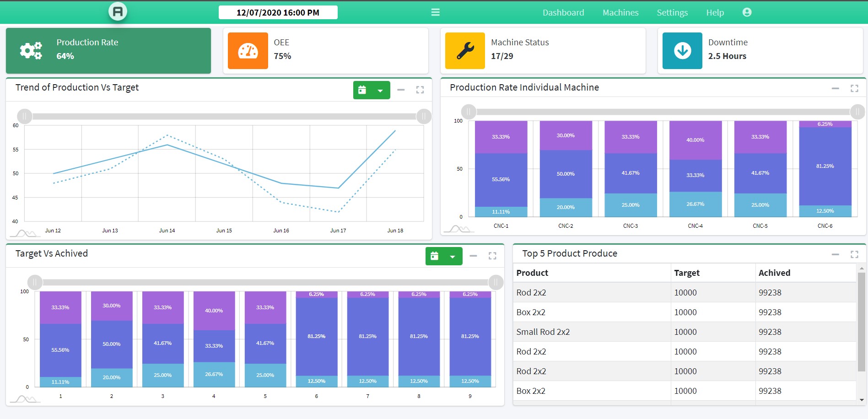Open the user profile avatar icon
Image resolution: width=868 pixels, height=419 pixels.
(747, 12)
